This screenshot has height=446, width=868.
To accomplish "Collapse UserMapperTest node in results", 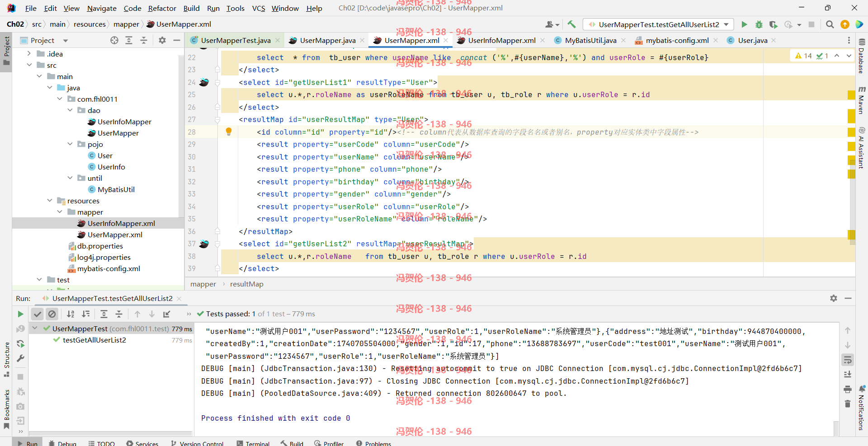I will pyautogui.click(x=35, y=329).
